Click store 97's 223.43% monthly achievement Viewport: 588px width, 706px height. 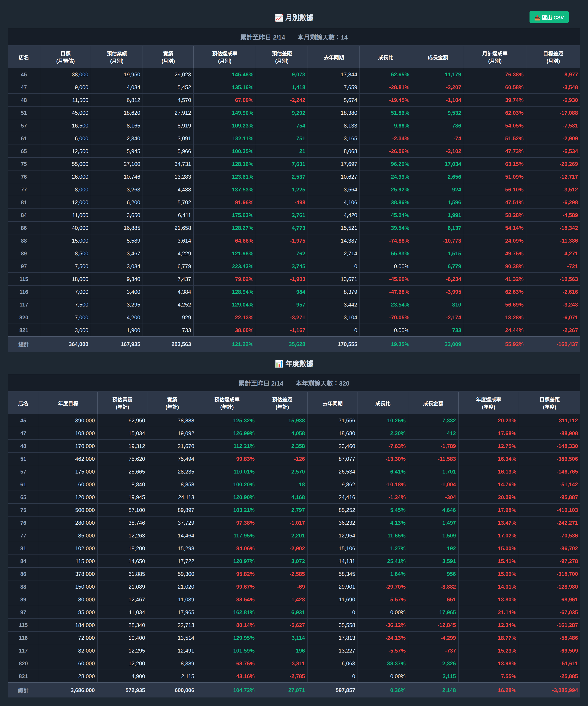click(242, 267)
